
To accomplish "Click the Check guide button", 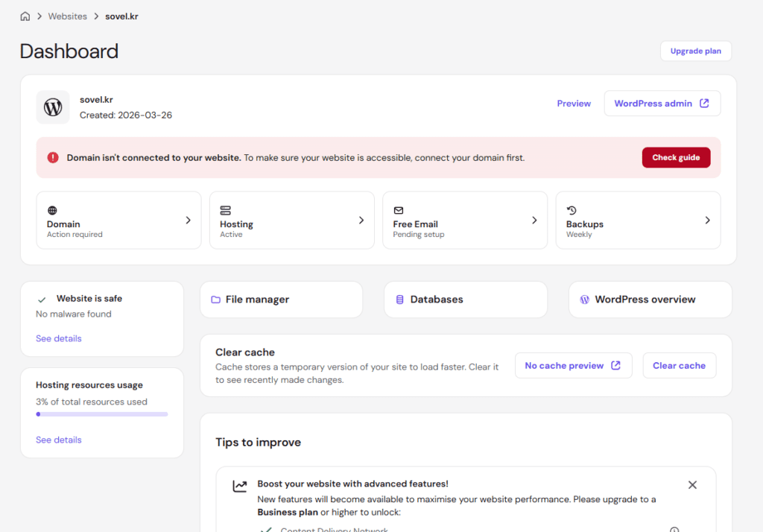I will point(676,158).
